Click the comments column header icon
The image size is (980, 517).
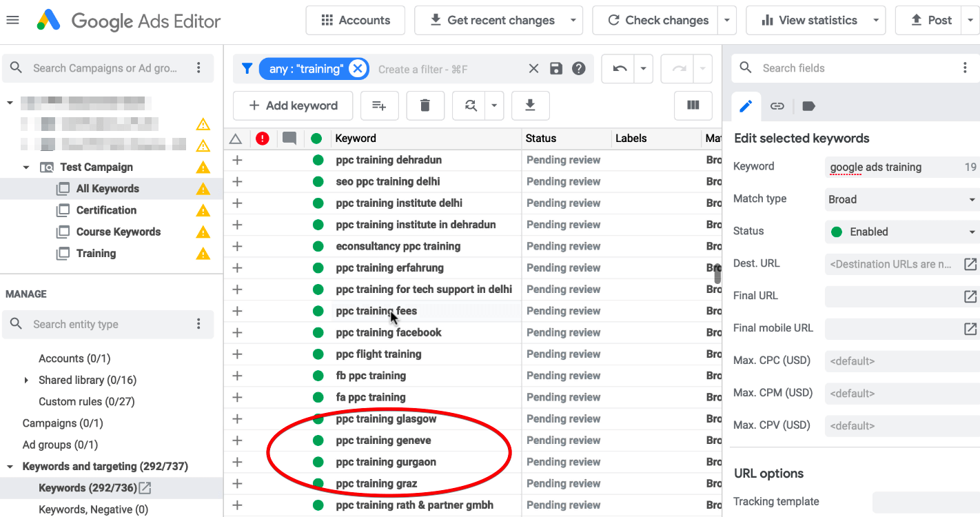(289, 139)
